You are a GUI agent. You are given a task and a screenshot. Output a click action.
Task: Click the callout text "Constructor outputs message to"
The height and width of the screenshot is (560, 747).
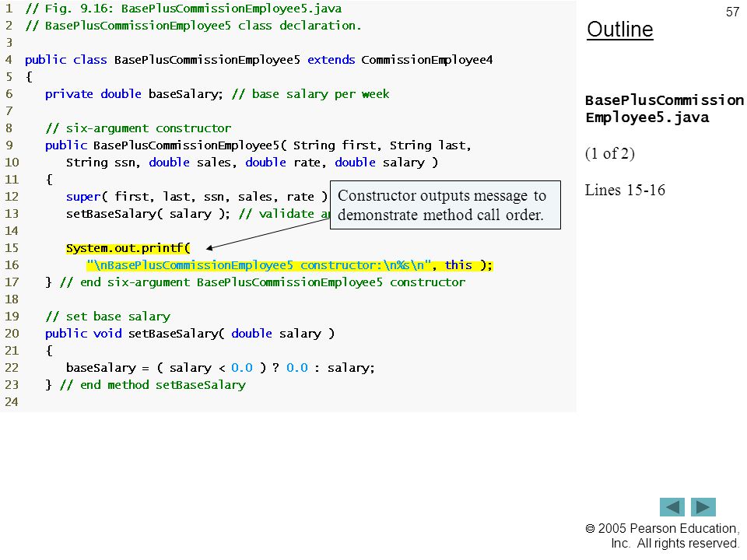(x=442, y=196)
